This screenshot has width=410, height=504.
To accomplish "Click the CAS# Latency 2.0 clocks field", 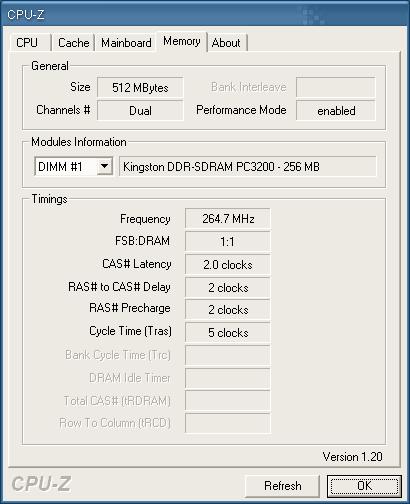I will click(228, 265).
